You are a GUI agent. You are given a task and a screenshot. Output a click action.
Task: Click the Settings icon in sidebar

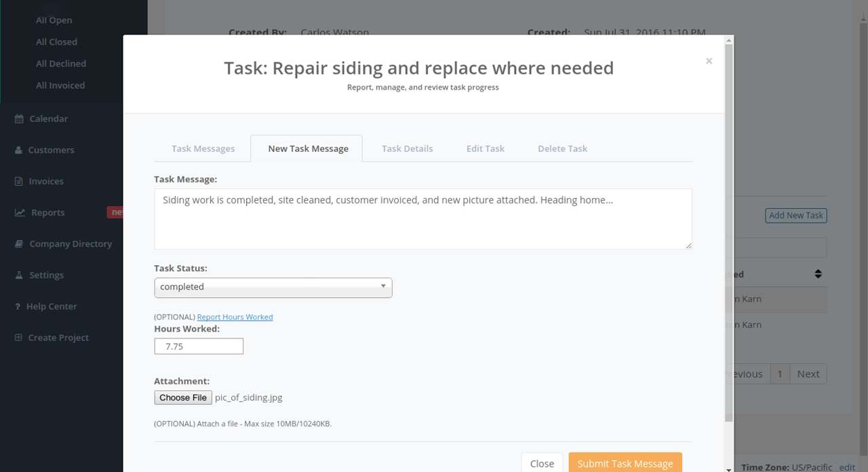(x=19, y=275)
